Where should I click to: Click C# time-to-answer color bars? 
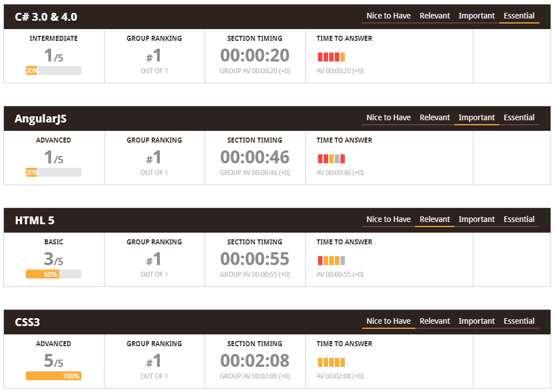click(x=331, y=57)
